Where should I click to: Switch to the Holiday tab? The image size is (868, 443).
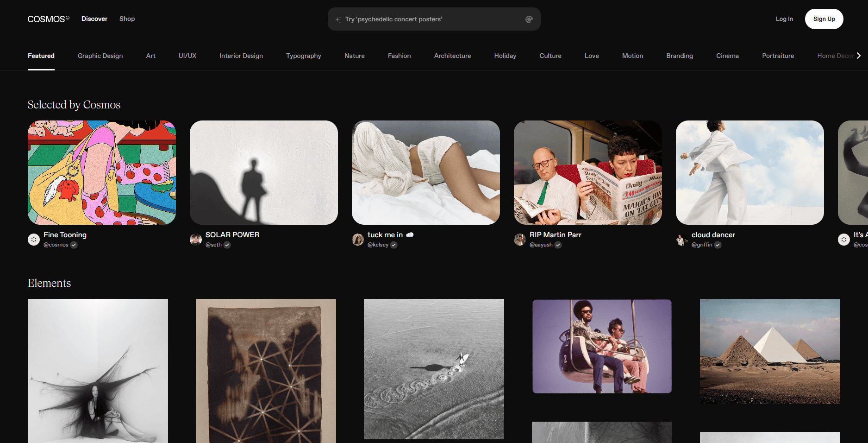505,56
